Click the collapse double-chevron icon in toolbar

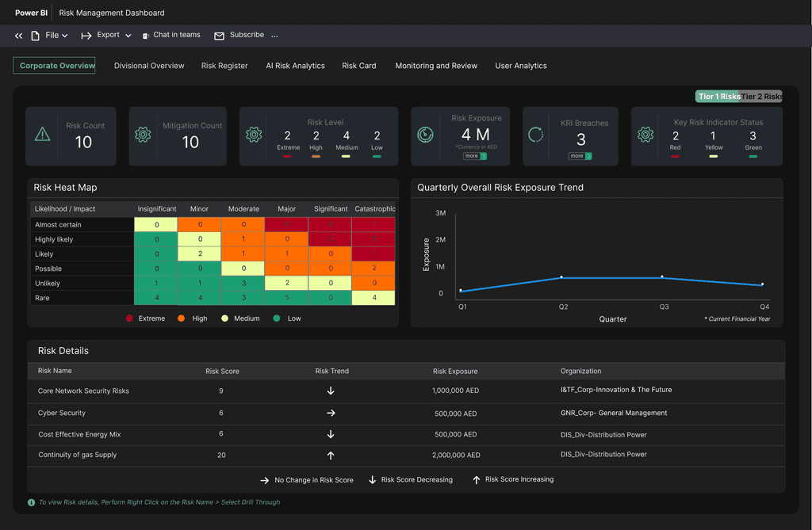tap(19, 36)
